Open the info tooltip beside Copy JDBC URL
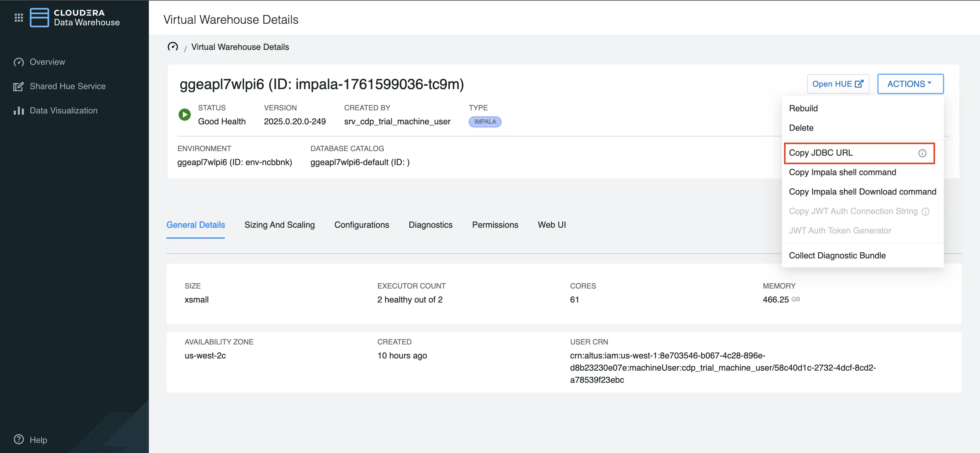The height and width of the screenshot is (453, 980). coord(922,154)
